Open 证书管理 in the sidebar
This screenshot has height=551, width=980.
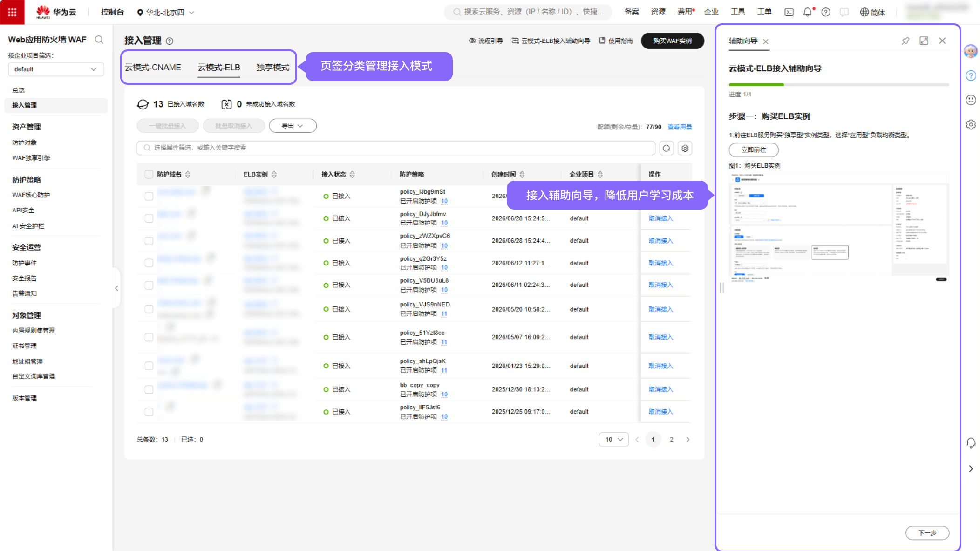click(x=25, y=346)
